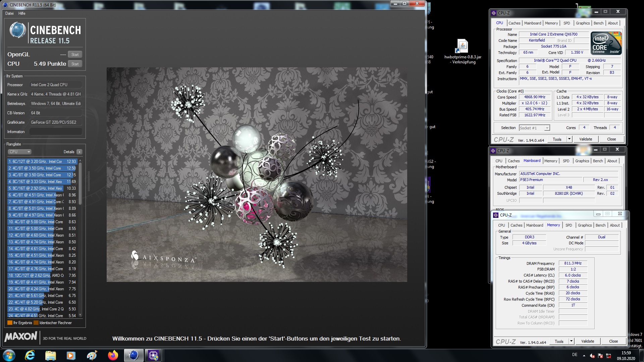This screenshot has height=362, width=644.
Task: Open Windows Explorer folder icon in taskbar
Action: (x=51, y=355)
